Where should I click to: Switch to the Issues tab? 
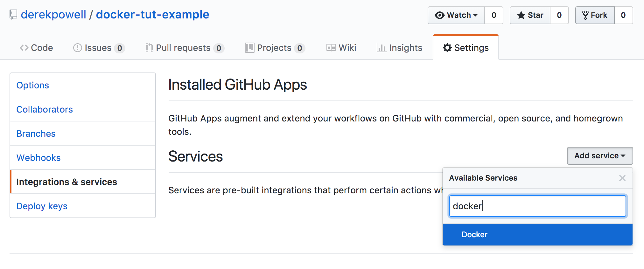point(99,48)
